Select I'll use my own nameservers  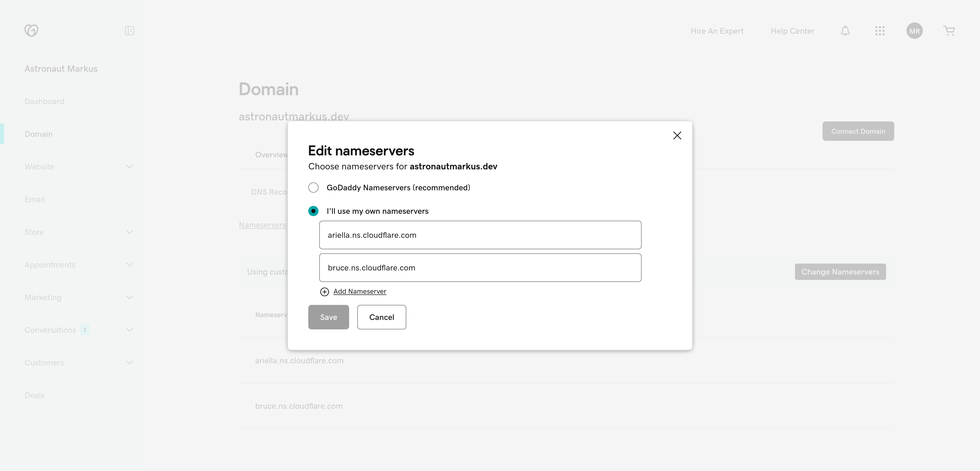coord(313,211)
